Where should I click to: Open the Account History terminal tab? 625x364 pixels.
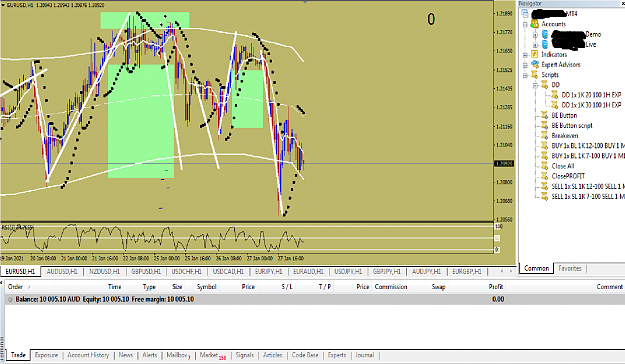[x=88, y=355]
